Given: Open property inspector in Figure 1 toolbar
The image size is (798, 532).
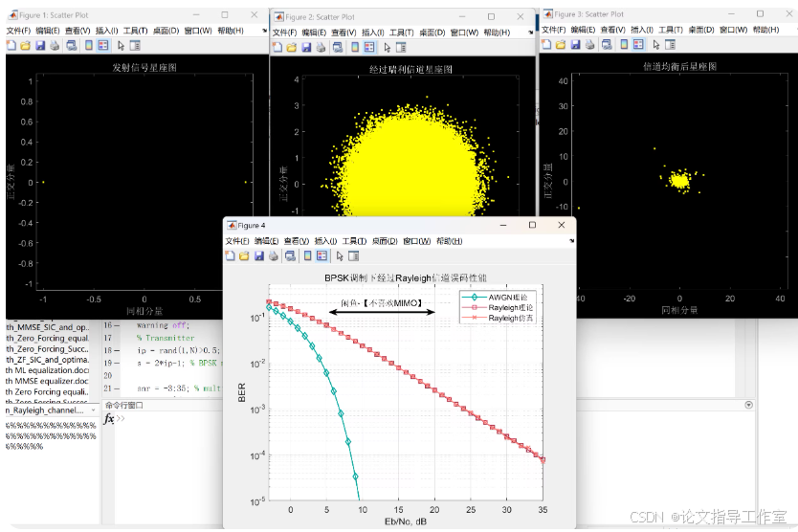Looking at the screenshot, I should [x=135, y=46].
